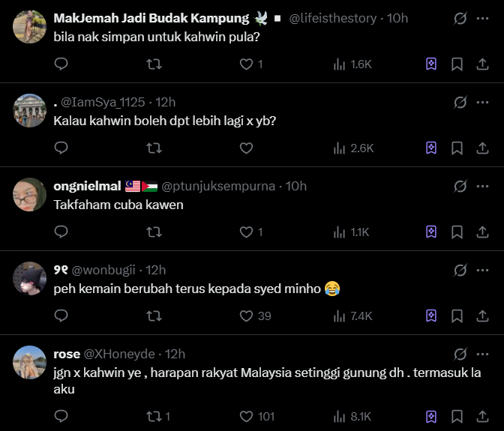Click the purple sparkle icon on ongnielmal's tweet
Screen dimensions: 504x431
pos(431,232)
